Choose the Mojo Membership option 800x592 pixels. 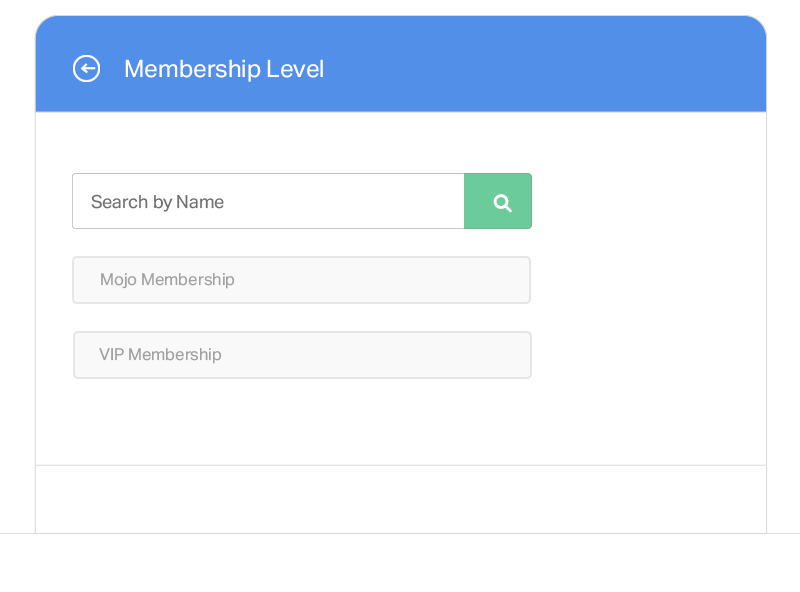(x=302, y=280)
